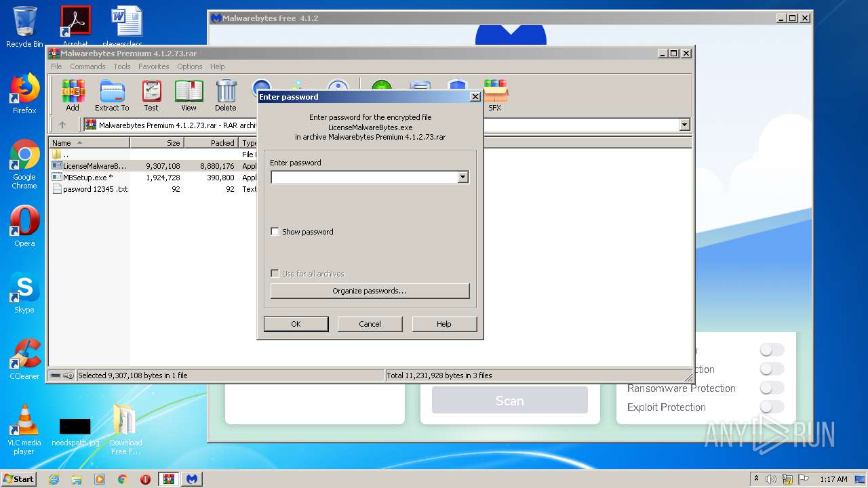Viewport: 868px width, 488px height.
Task: Select the VLC media player desktop icon
Action: point(24,430)
